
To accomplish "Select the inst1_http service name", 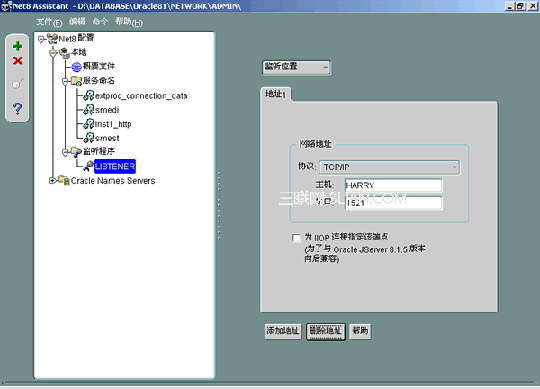I will [113, 124].
